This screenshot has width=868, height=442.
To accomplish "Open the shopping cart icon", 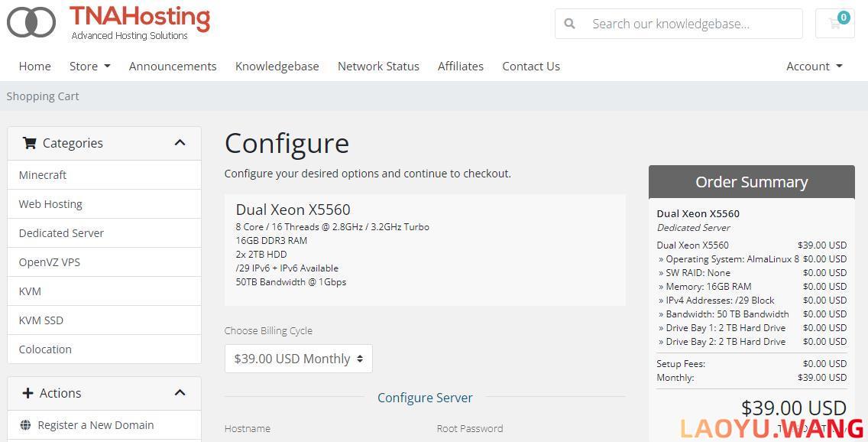I will coord(835,23).
